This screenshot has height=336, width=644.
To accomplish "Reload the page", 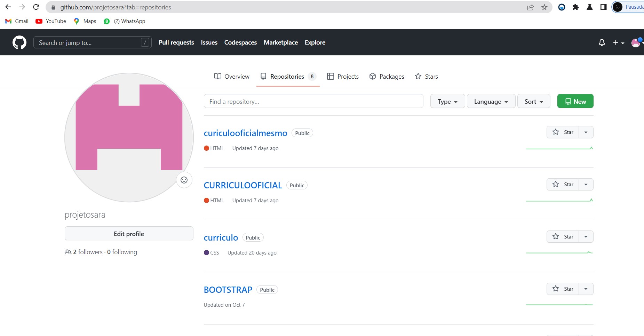I will coord(36,7).
